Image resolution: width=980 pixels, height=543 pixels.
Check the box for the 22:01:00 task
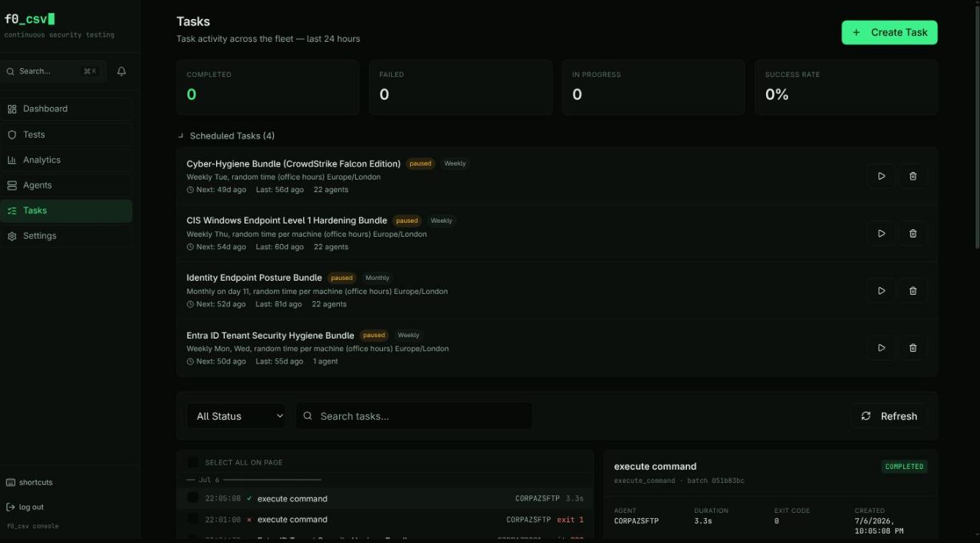pos(193,519)
